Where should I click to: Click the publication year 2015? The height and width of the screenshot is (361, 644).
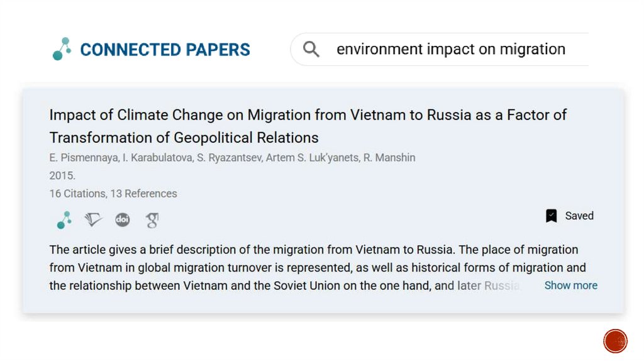tap(62, 176)
